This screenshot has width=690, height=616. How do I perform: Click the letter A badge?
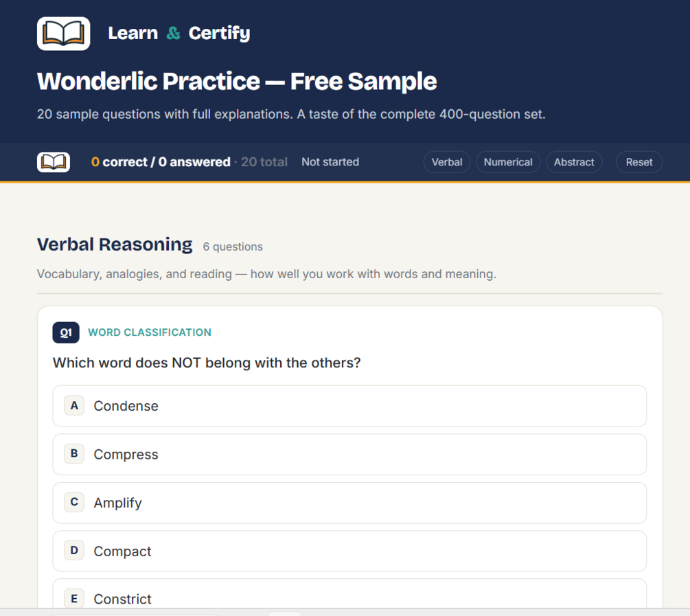point(74,406)
